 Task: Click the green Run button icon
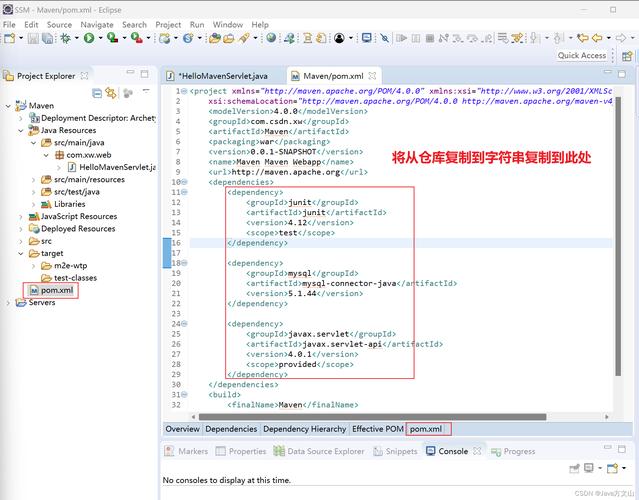click(x=89, y=38)
